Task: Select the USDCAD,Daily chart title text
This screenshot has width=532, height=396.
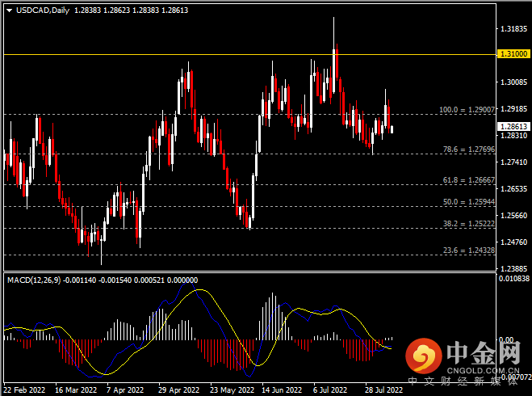Action: point(43,11)
